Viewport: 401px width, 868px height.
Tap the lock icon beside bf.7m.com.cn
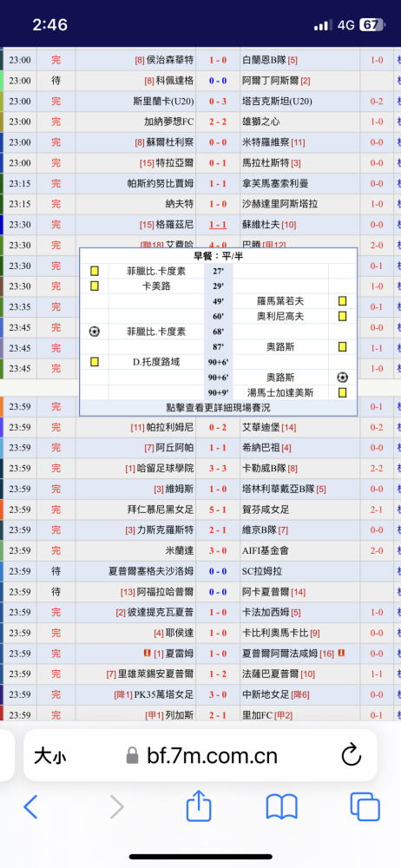pos(133,755)
